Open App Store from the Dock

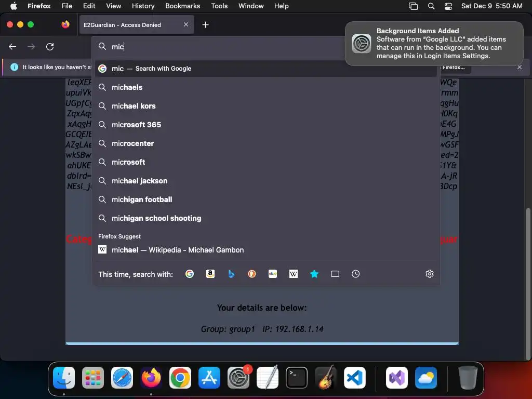point(209,378)
